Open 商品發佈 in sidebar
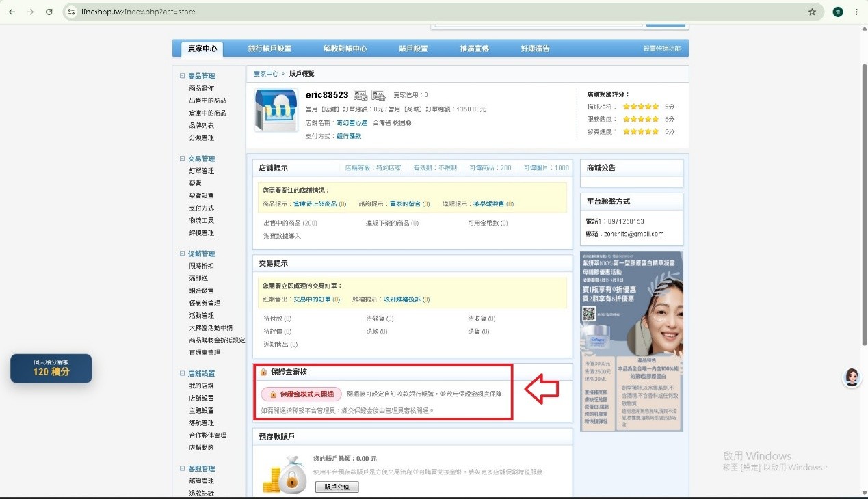Viewport: 868px width, 499px height. tap(201, 88)
